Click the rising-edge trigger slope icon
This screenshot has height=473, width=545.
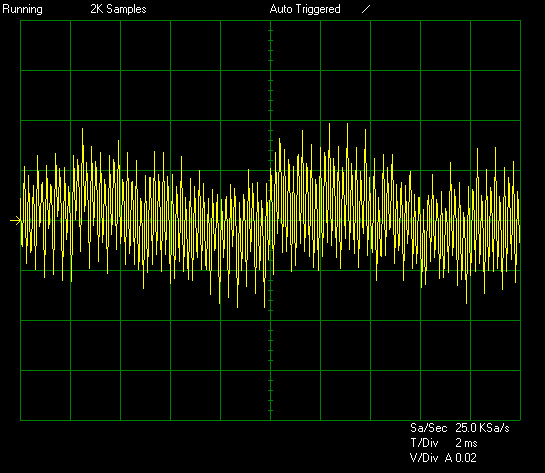pyautogui.click(x=366, y=9)
